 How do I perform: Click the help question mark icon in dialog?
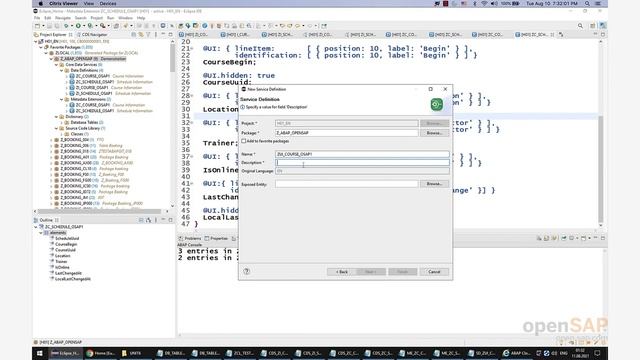pos(247,271)
